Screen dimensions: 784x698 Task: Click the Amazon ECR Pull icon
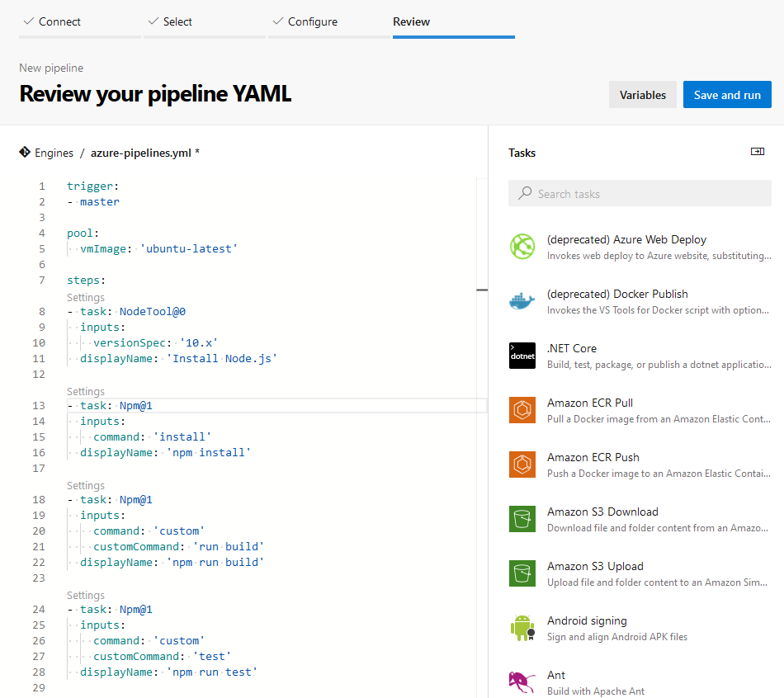522,409
